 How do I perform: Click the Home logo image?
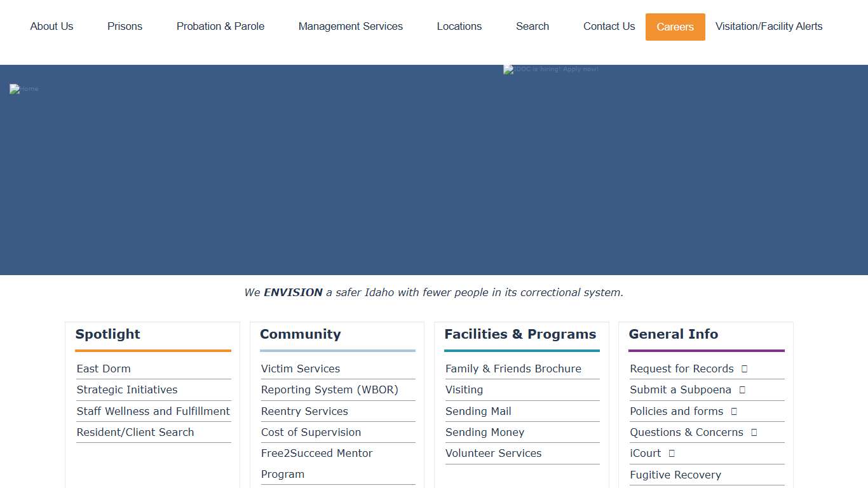pos(24,89)
